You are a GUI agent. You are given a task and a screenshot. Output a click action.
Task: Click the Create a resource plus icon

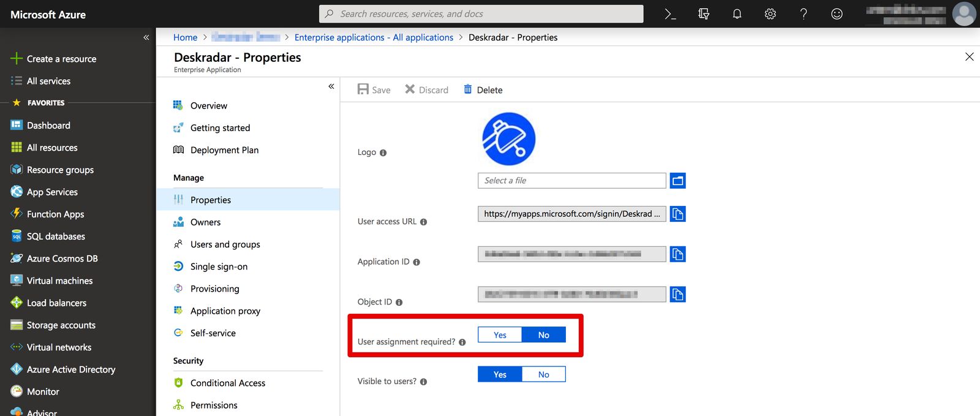click(x=17, y=59)
